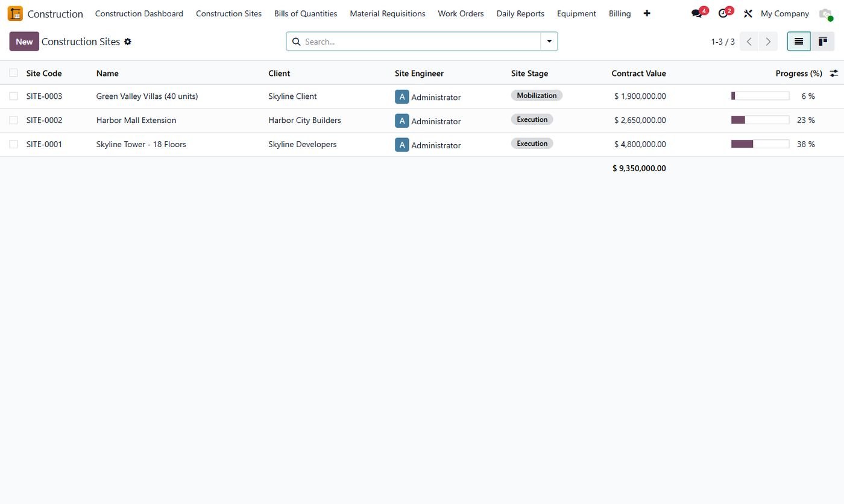The height and width of the screenshot is (504, 844).
Task: Click Administrator avatar in SITE-0001 row
Action: point(402,145)
